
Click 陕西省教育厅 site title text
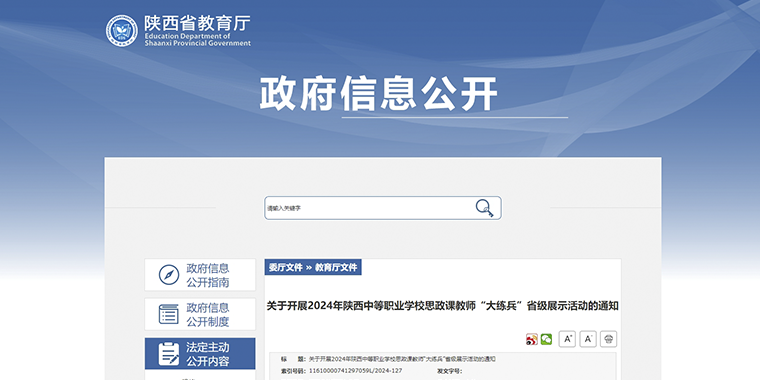(197, 23)
